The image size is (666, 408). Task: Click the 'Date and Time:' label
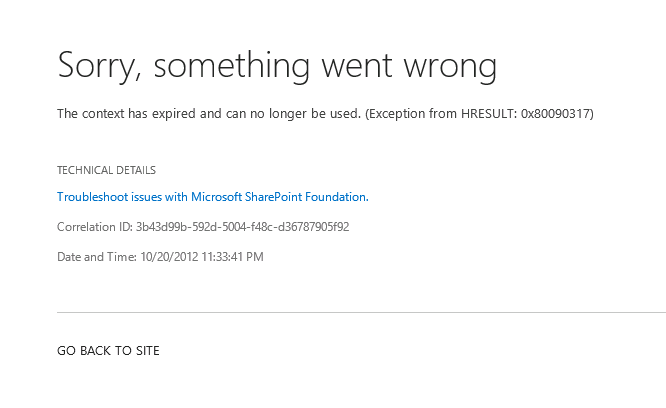pos(97,257)
